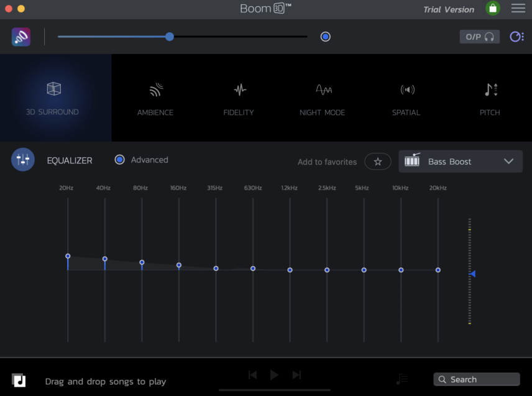The height and width of the screenshot is (396, 532).
Task: Enable the Night Mode icon
Action: 324,90
